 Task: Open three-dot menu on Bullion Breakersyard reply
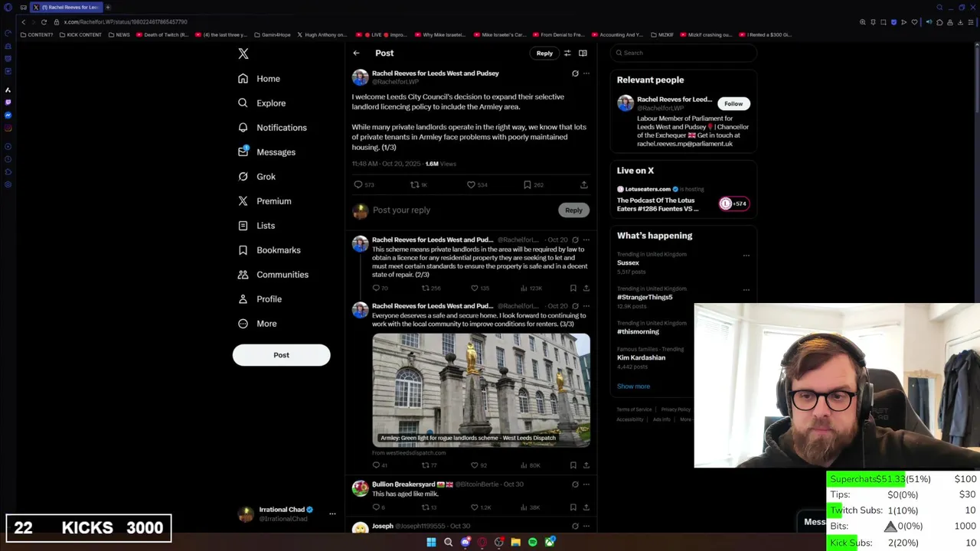[x=586, y=484]
